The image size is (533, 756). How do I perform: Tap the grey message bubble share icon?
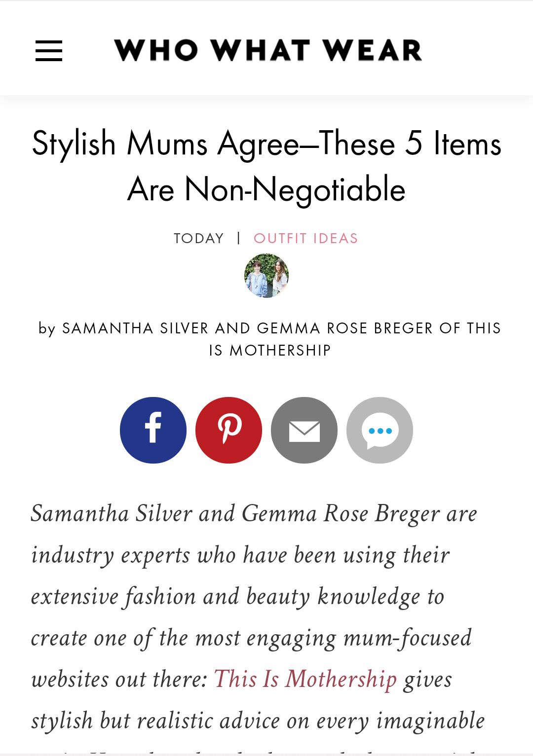[x=380, y=430]
